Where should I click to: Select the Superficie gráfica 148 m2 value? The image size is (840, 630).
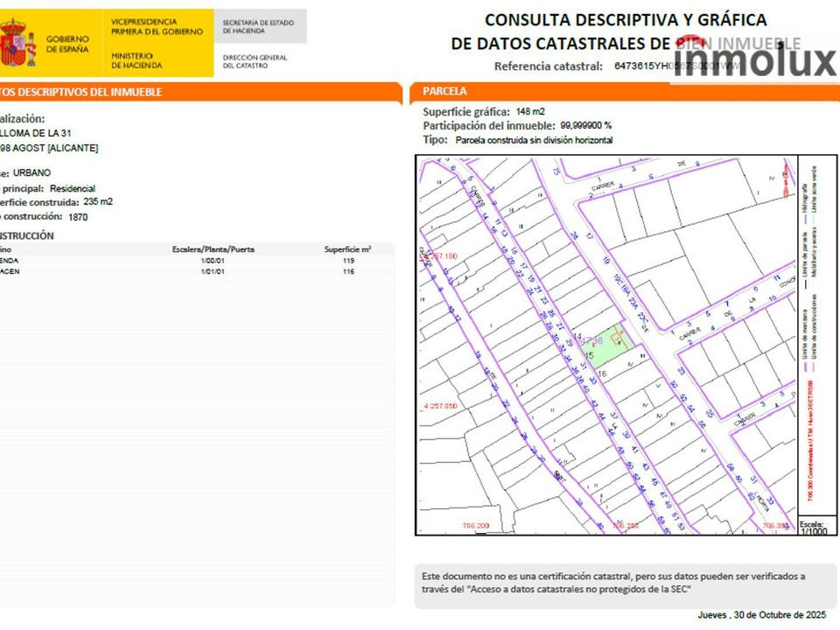pos(530,111)
